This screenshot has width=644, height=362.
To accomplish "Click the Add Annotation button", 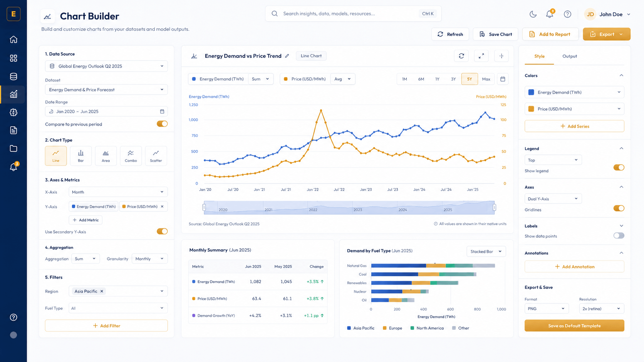I will pos(574,267).
